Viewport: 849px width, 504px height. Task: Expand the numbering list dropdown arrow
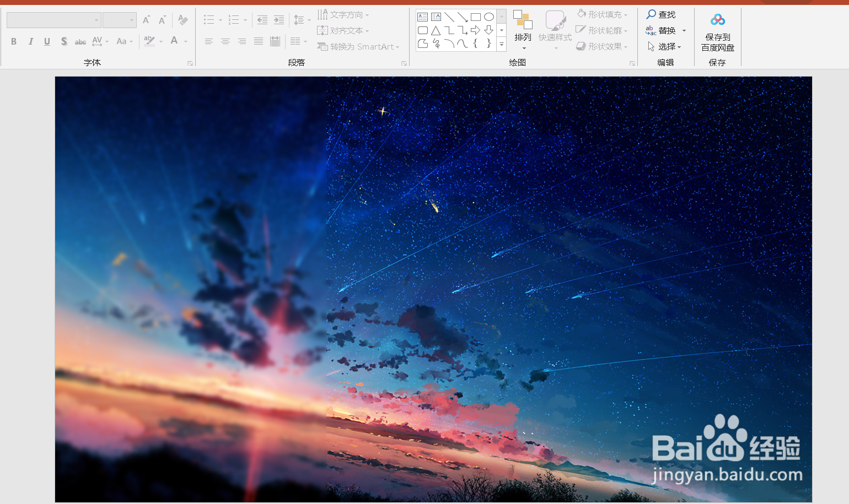(245, 20)
